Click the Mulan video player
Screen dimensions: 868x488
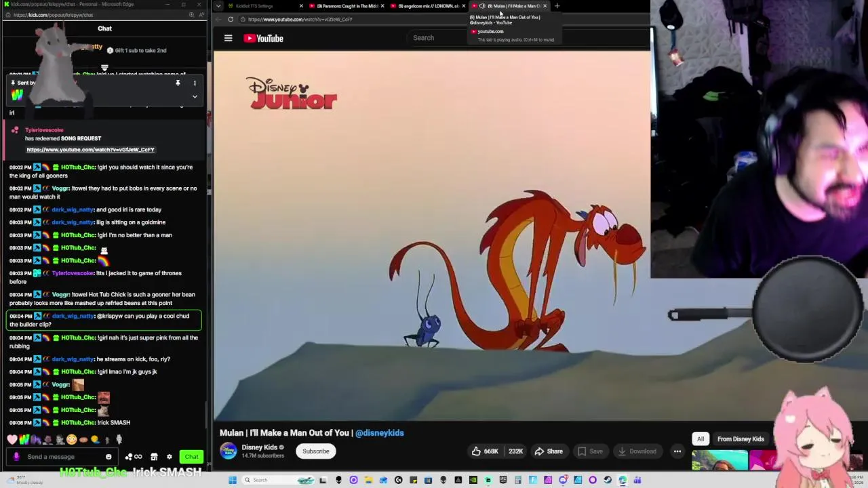[x=432, y=235]
